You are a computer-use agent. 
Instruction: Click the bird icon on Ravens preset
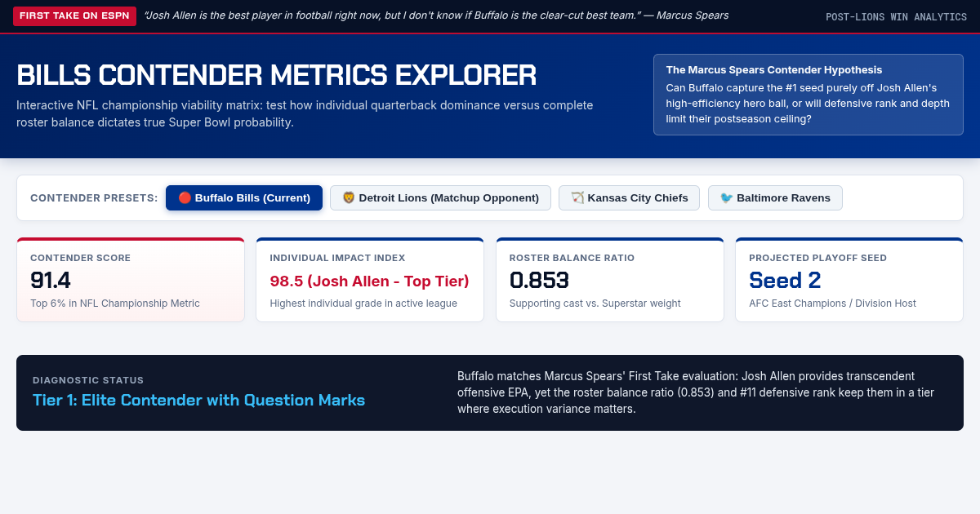(x=726, y=197)
